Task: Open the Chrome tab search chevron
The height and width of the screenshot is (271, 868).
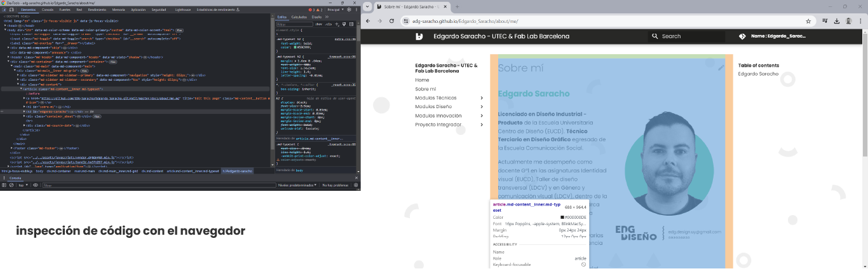Action: click(x=367, y=6)
